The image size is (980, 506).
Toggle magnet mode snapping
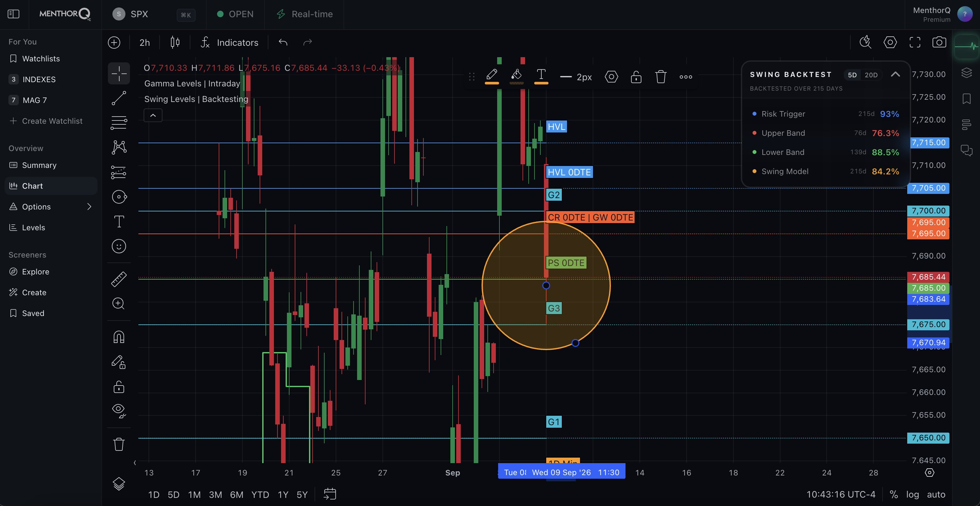tap(119, 337)
